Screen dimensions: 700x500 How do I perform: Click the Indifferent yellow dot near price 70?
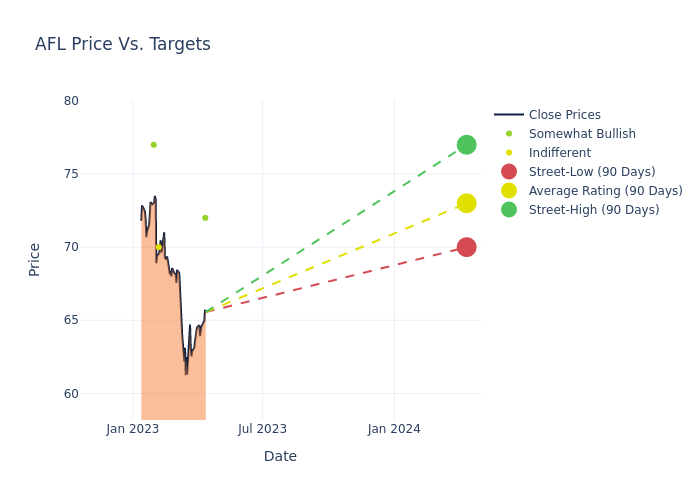pyautogui.click(x=158, y=247)
